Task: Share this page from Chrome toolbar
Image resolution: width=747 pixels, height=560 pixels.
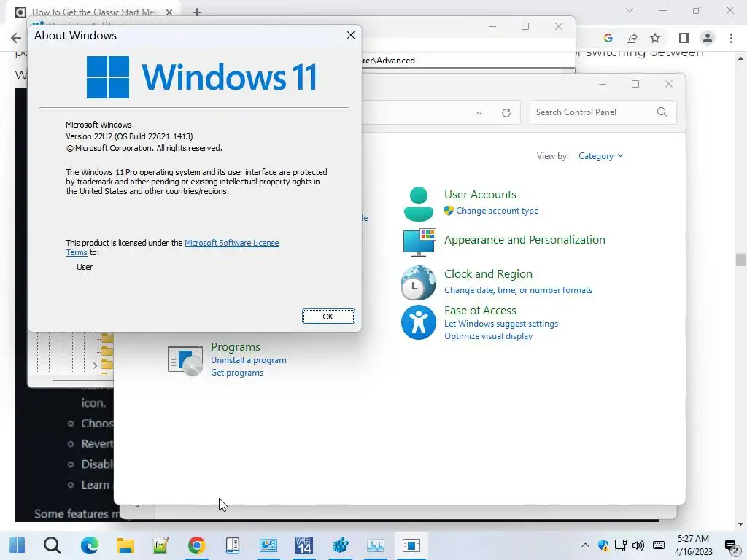Action: [632, 38]
